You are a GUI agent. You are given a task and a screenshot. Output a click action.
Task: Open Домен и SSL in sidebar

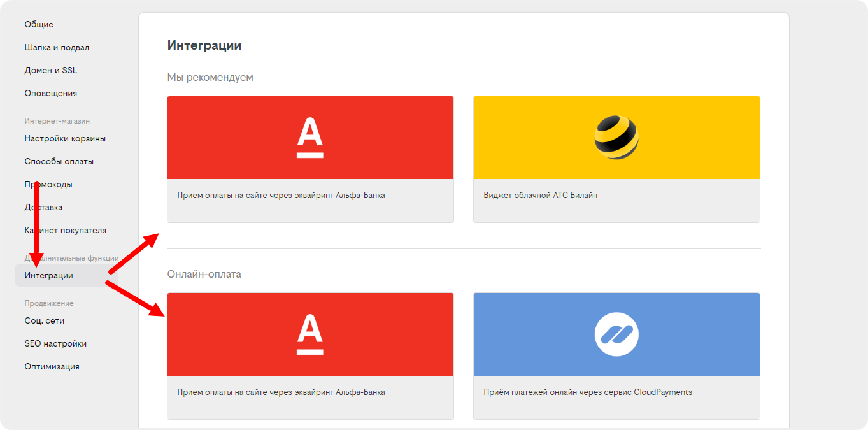point(51,70)
